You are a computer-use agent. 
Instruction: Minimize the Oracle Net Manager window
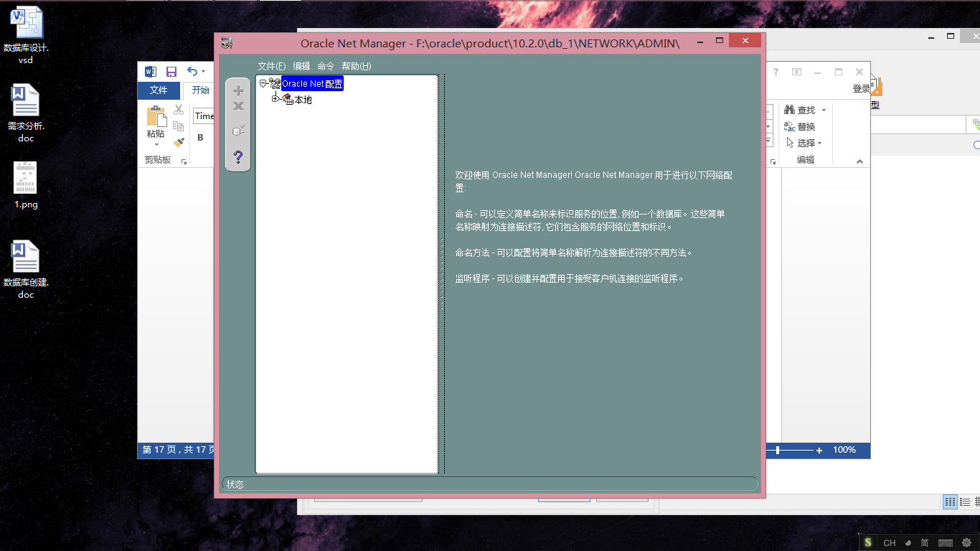[x=699, y=42]
